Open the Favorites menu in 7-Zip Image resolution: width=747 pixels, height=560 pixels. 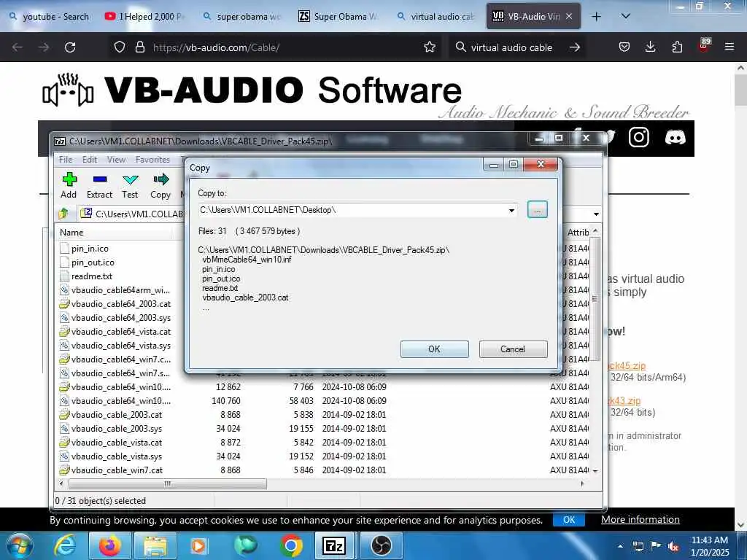(152, 160)
